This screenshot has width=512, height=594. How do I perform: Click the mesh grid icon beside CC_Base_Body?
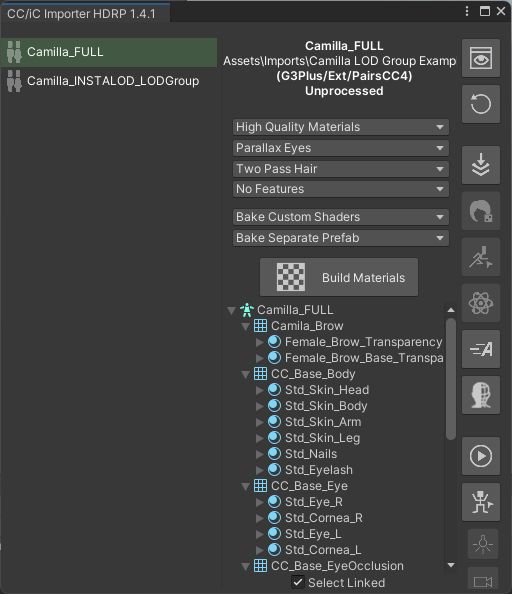[x=260, y=374]
